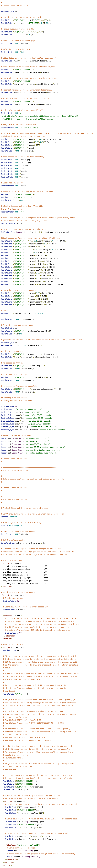Click the 'RedirectMatch 404 ^/home$' line
The image size is (97, 868).
[13, 174]
